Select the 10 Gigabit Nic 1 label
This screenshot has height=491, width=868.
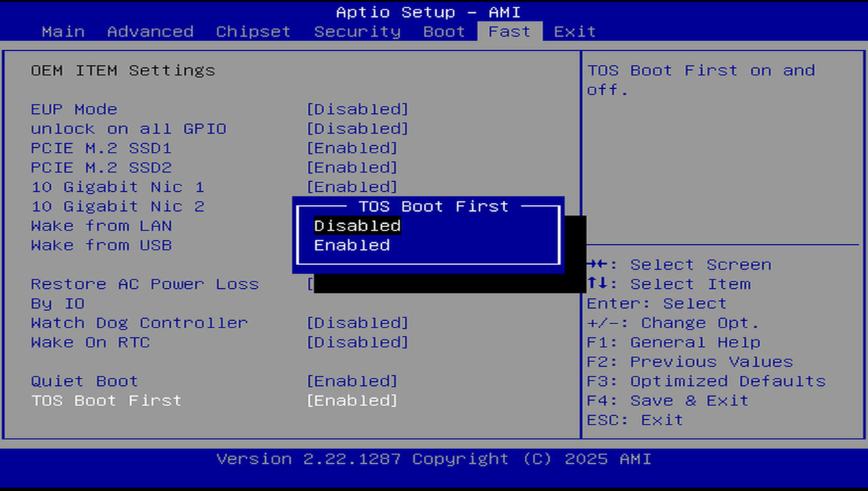click(x=117, y=187)
